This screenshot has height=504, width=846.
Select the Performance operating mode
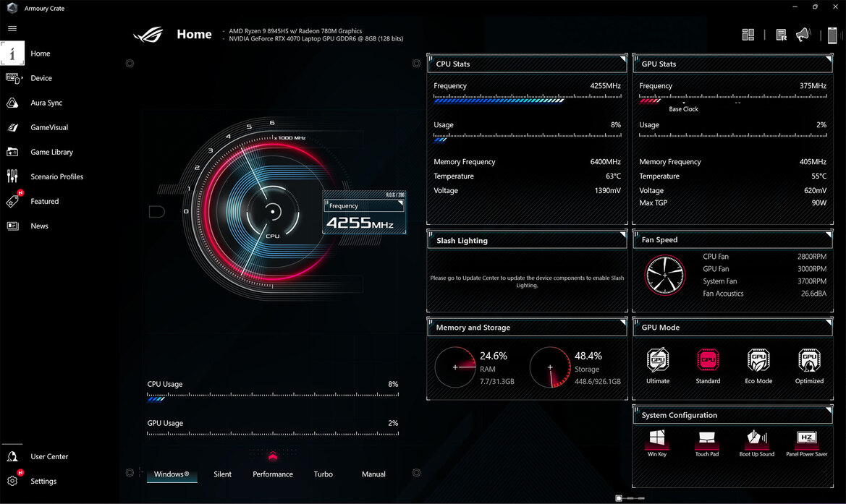pyautogui.click(x=272, y=474)
